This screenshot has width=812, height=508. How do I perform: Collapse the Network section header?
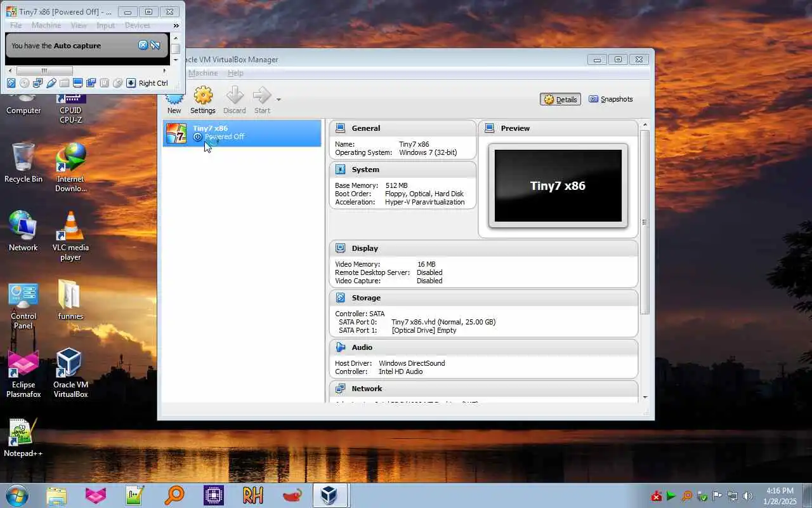(483, 389)
